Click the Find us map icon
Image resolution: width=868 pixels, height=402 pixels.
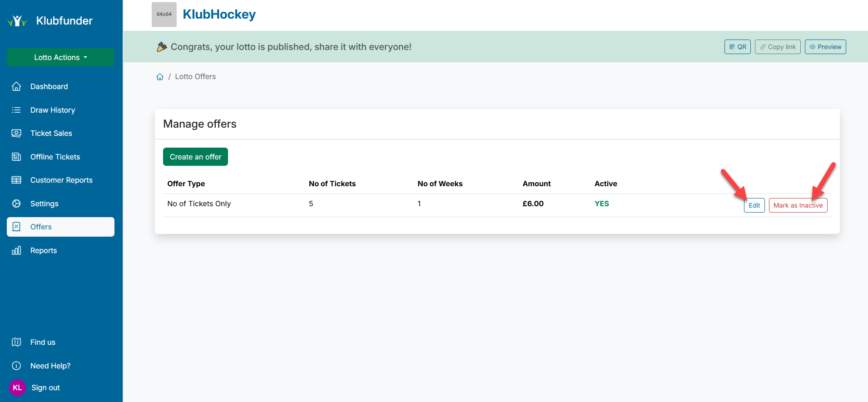coord(16,342)
